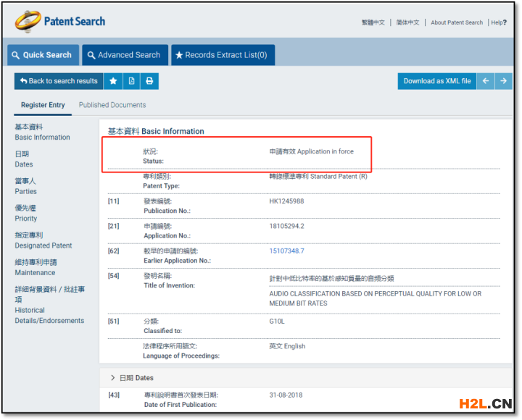Click the star bookmark record icon
The image size is (522, 420).
tap(113, 81)
